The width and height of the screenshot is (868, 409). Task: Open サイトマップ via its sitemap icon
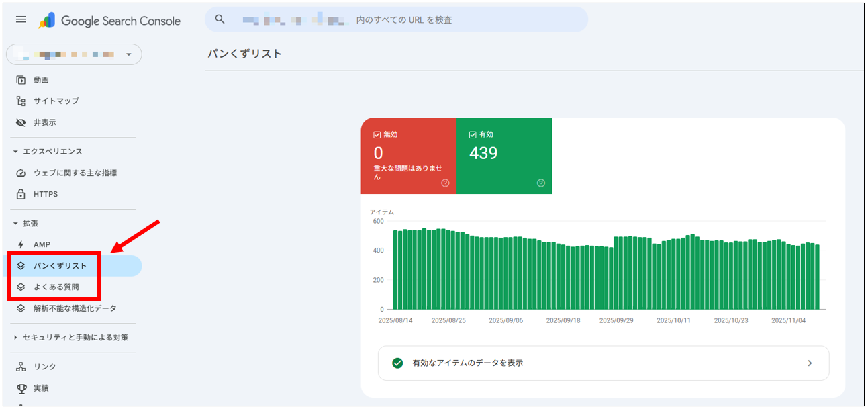pos(22,101)
